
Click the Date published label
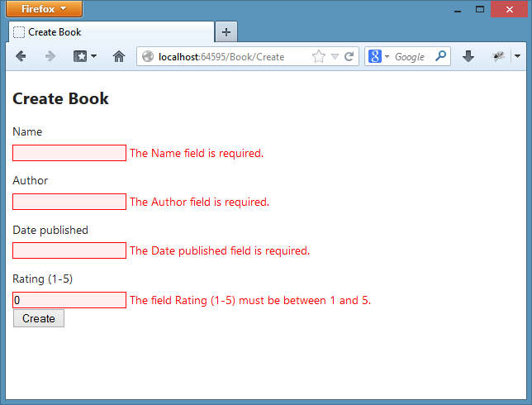[x=50, y=230]
